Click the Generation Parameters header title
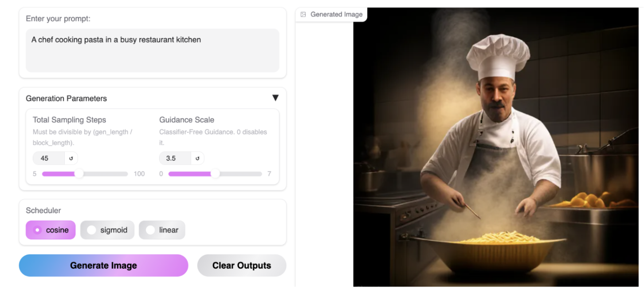Image resolution: width=644 pixels, height=294 pixels. pyautogui.click(x=67, y=98)
